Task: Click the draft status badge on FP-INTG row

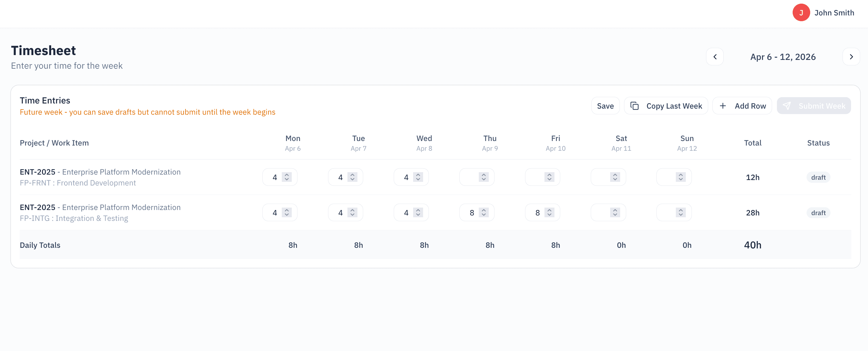Action: 818,212
